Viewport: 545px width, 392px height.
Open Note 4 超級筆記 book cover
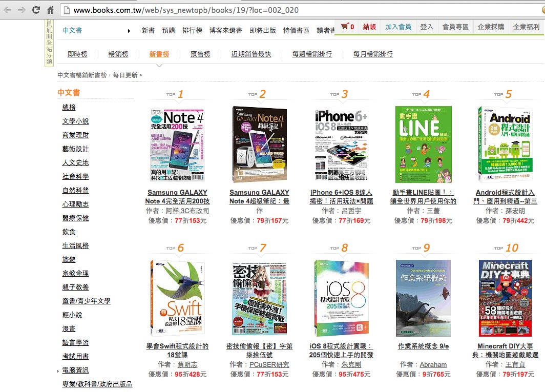pyautogui.click(x=259, y=145)
